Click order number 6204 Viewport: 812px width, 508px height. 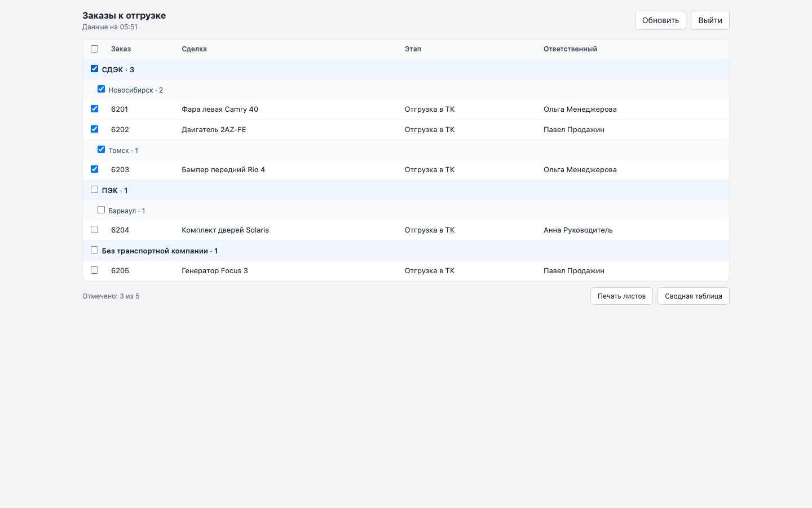point(120,230)
